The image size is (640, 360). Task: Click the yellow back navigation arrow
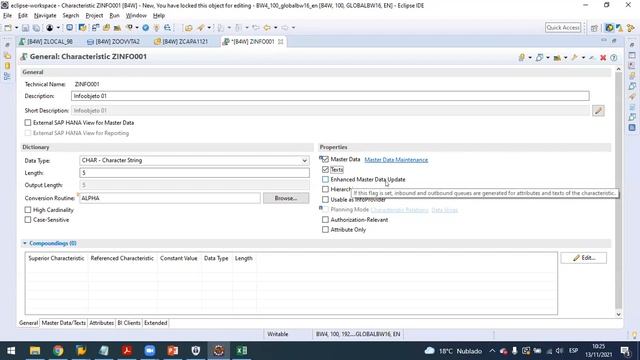(x=267, y=28)
